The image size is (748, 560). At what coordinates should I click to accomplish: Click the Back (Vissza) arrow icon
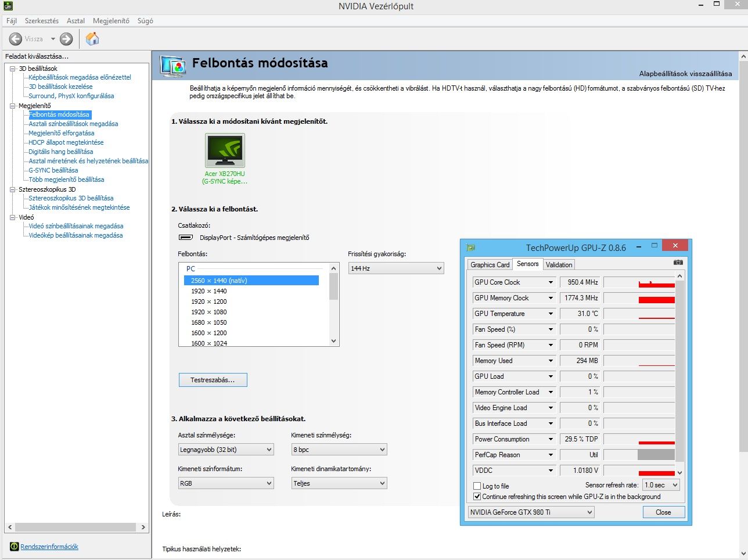(16, 39)
